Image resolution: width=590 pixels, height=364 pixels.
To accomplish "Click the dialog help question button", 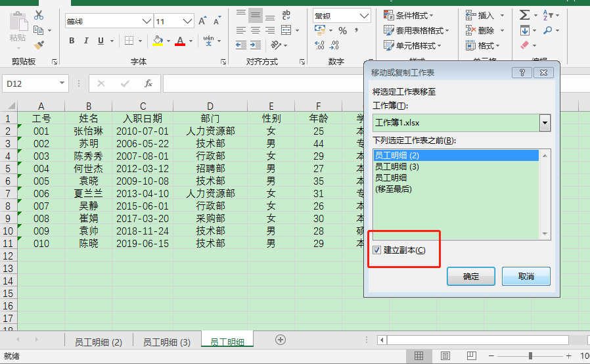I will pos(522,73).
